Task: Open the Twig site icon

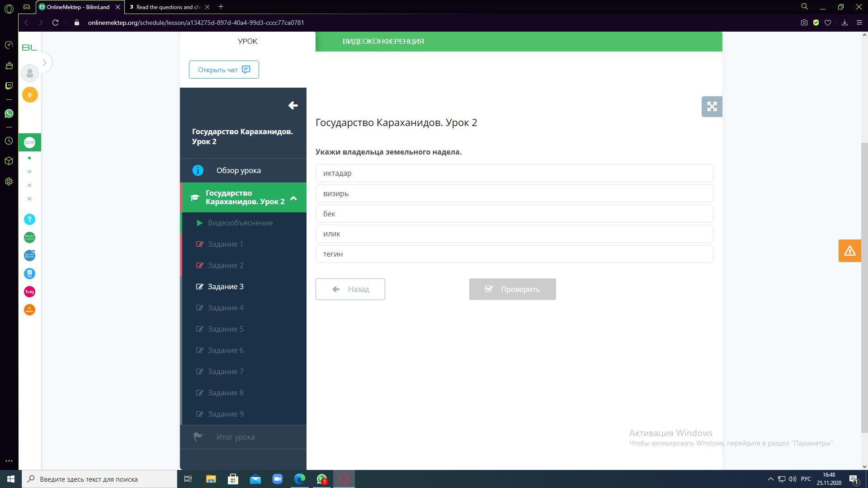Action: [29, 292]
